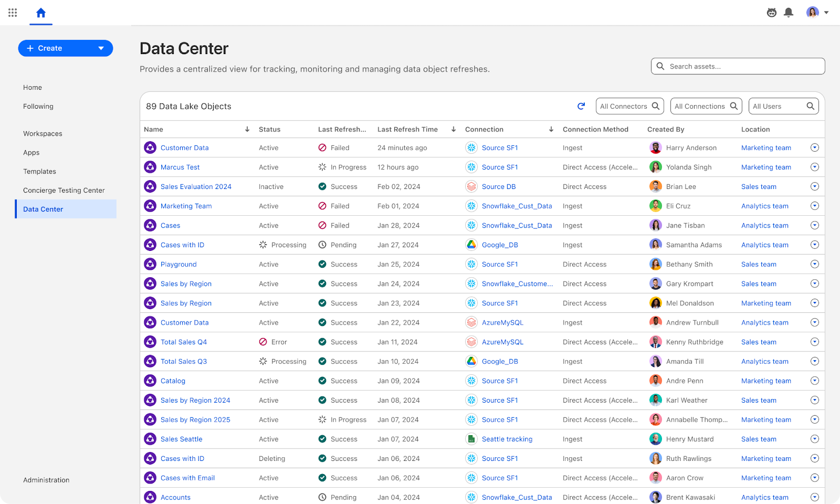Click the Search assets field
Screen dimensions: 840x504
738,66
